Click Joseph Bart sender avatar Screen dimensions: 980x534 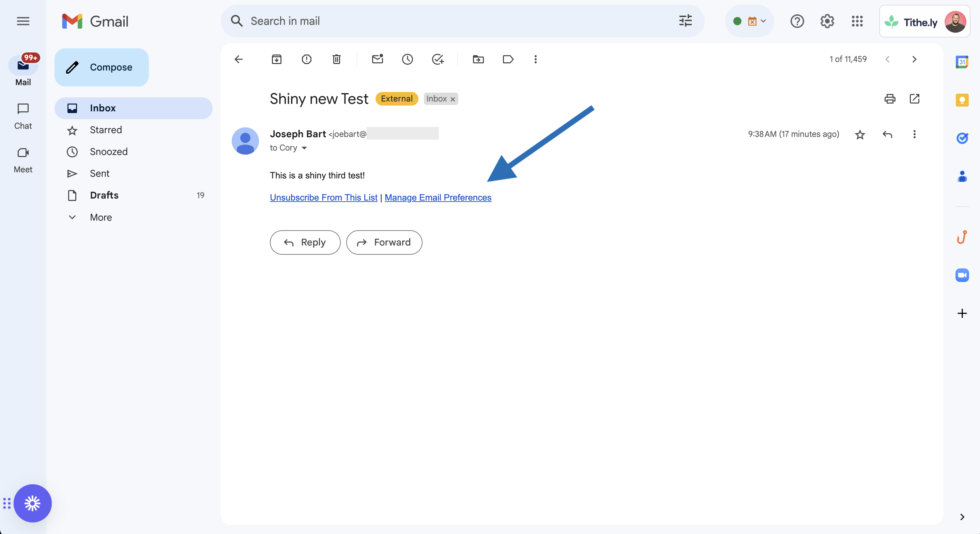coord(245,141)
